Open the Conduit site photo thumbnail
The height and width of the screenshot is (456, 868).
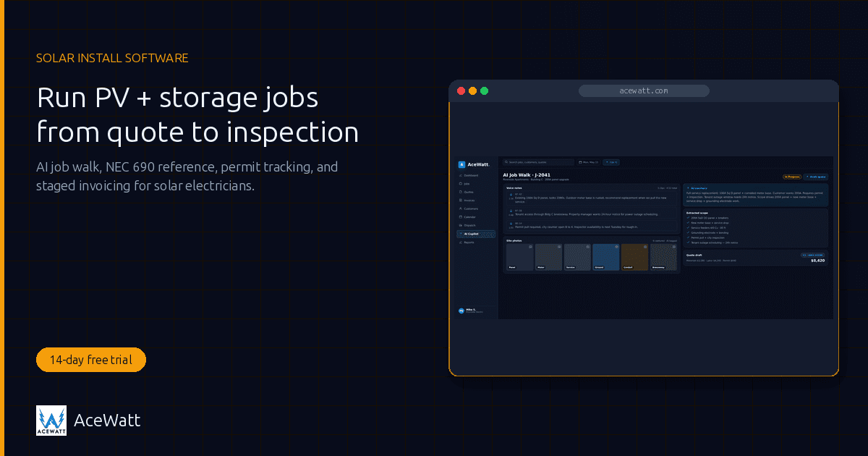point(634,257)
